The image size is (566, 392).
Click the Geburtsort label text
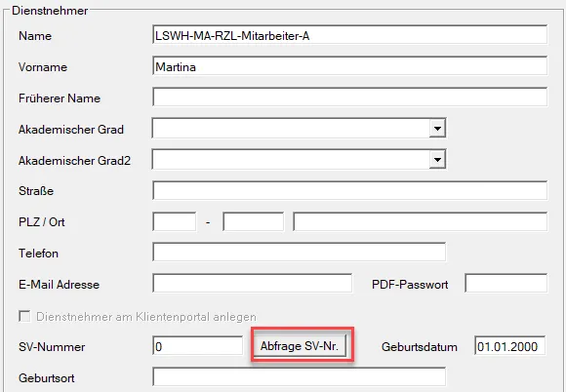click(x=47, y=378)
